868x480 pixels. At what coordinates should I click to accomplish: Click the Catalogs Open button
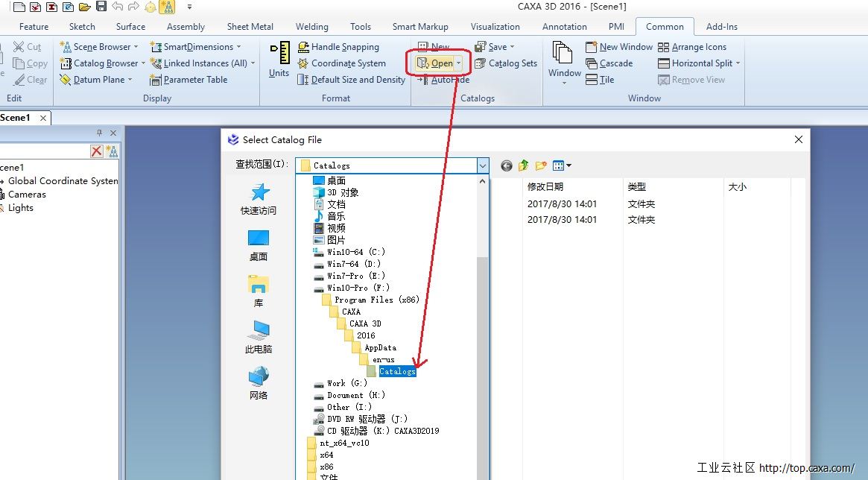coord(435,63)
